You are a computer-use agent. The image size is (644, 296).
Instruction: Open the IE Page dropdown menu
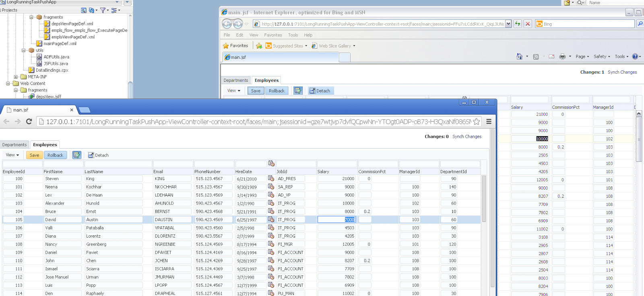tap(582, 56)
